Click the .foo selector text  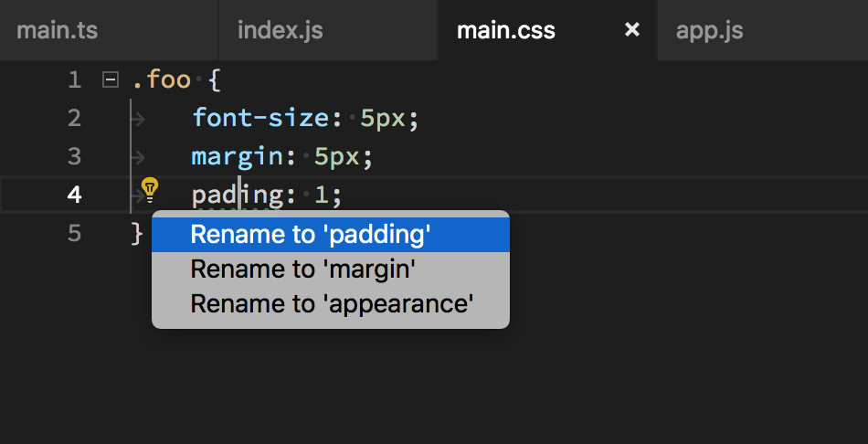[x=162, y=80]
